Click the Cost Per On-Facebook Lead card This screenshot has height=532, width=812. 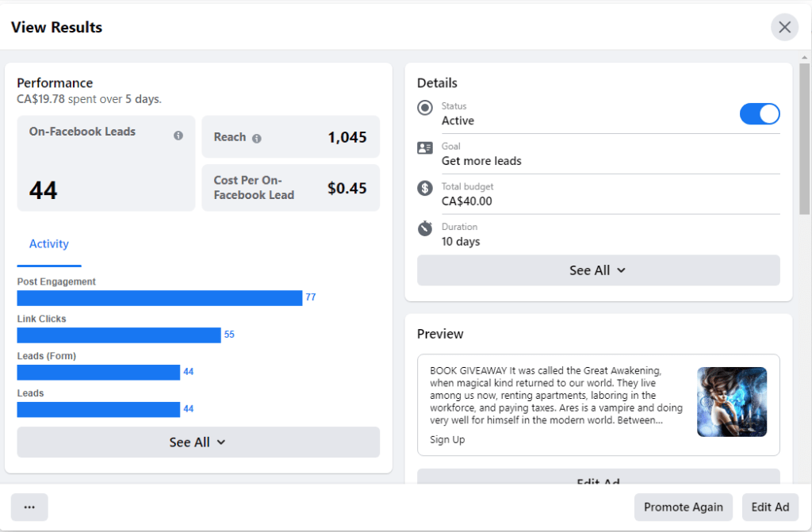290,188
